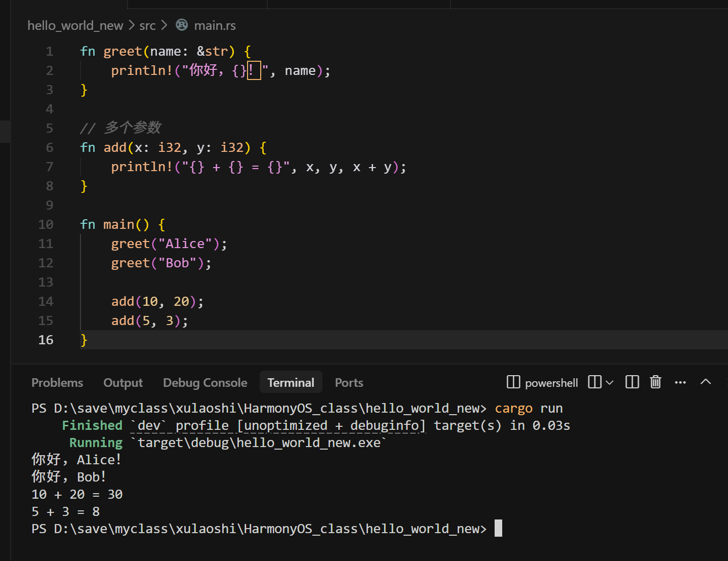Screen dimensions: 728x561
Task: Click the i32 type of parameter y
Action: pos(232,147)
